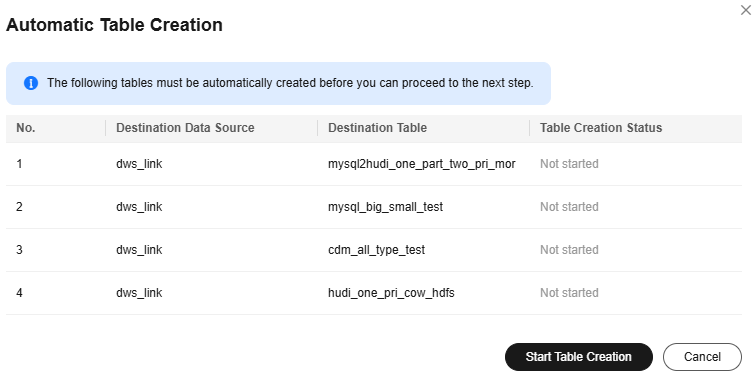Select the No. column header

tap(26, 128)
